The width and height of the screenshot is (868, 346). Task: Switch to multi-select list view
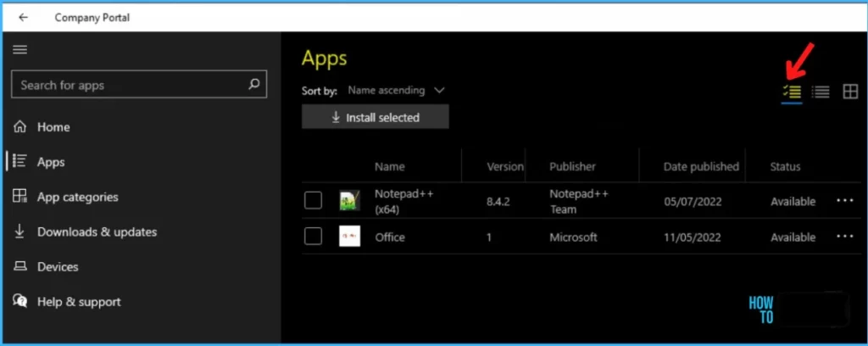pos(792,92)
